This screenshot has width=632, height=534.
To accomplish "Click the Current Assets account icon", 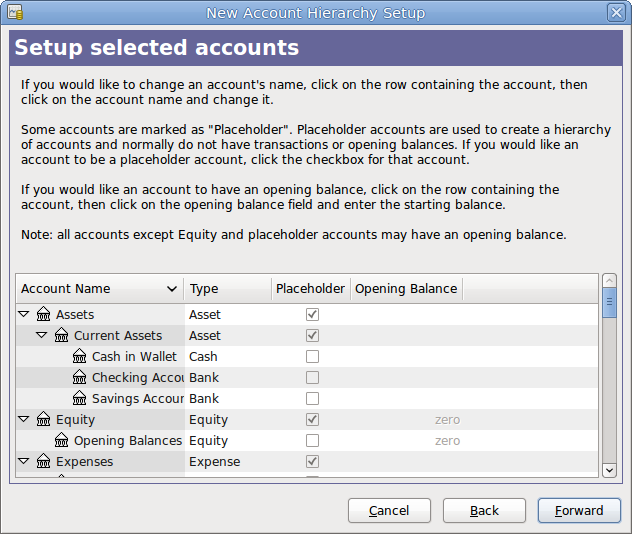I will click(x=61, y=336).
